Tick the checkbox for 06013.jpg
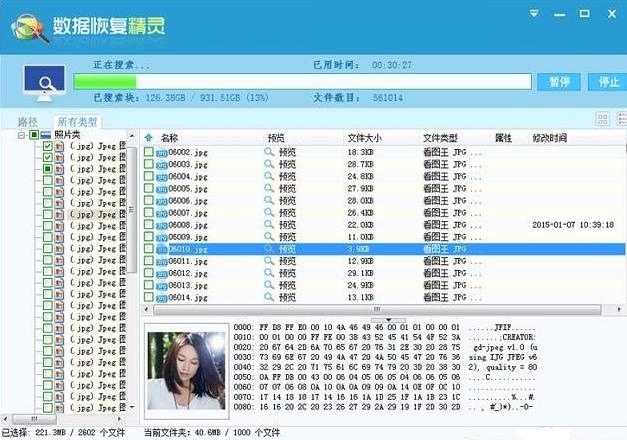 [149, 285]
